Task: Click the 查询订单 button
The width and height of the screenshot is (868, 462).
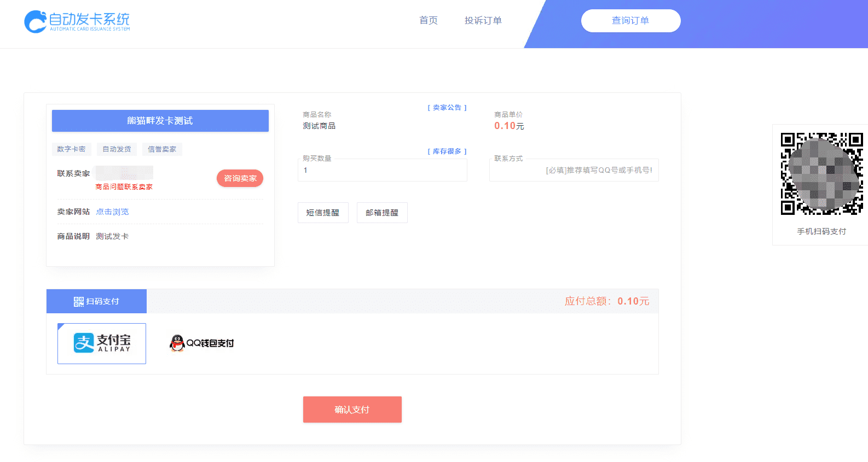Action: tap(630, 21)
